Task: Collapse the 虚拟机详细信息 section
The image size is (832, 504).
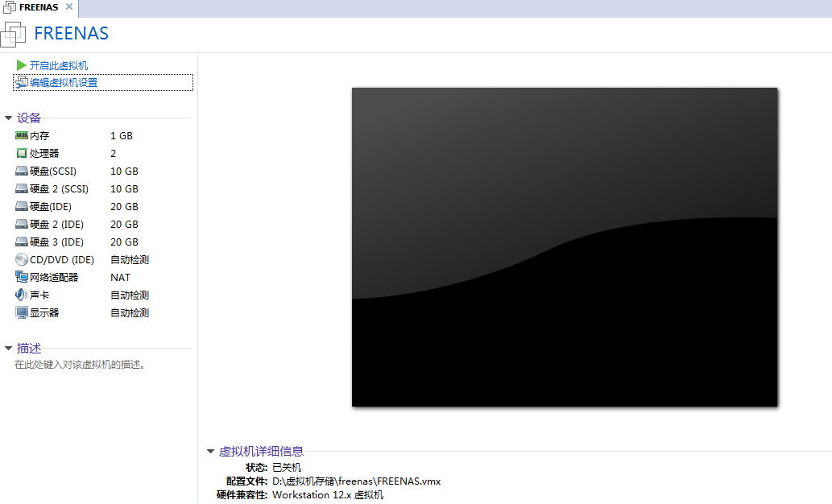Action: pos(211,452)
